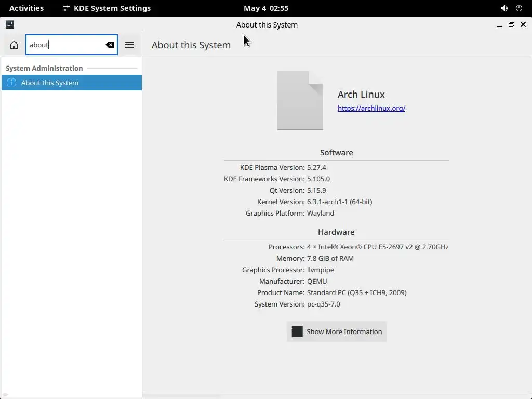Close the About this System window
The width and height of the screenshot is (532, 399).
click(523, 25)
